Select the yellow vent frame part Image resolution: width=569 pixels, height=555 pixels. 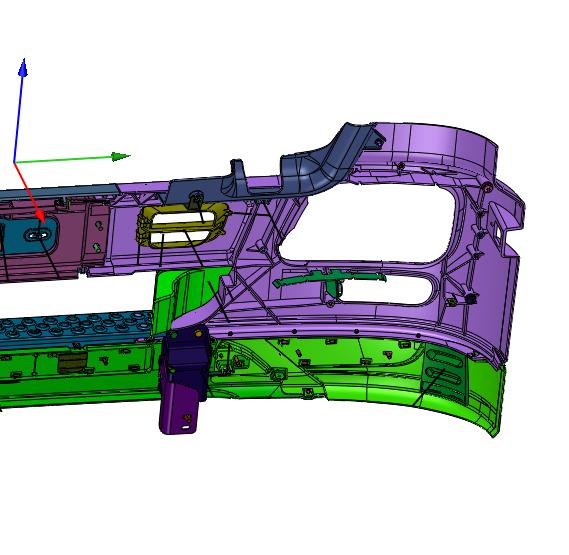(x=183, y=225)
